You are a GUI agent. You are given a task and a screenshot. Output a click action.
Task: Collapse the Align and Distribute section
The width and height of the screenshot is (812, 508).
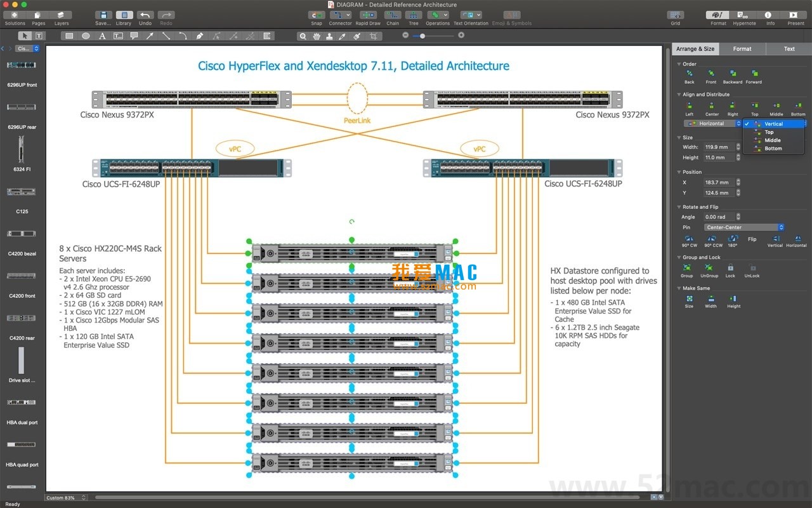coord(678,95)
